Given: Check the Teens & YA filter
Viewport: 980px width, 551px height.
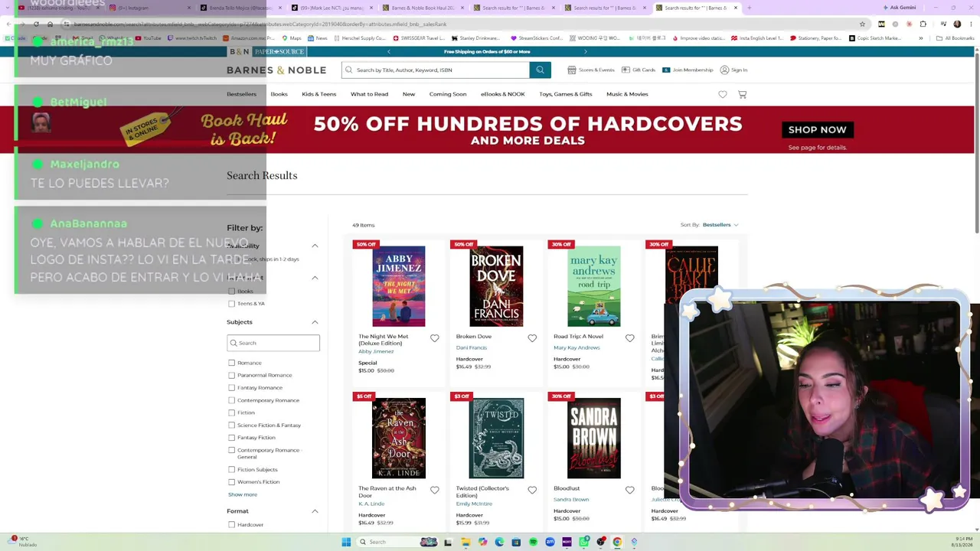Looking at the screenshot, I should click(x=231, y=303).
